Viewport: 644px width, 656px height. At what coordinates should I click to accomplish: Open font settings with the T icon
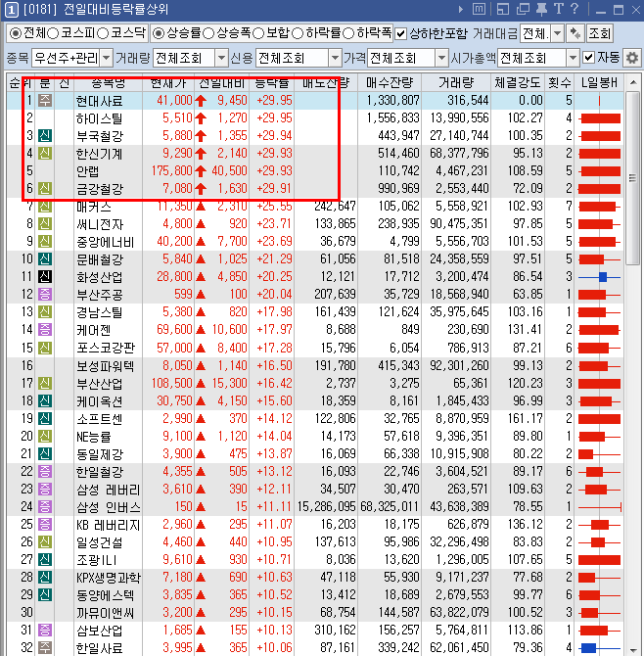pyautogui.click(x=559, y=9)
